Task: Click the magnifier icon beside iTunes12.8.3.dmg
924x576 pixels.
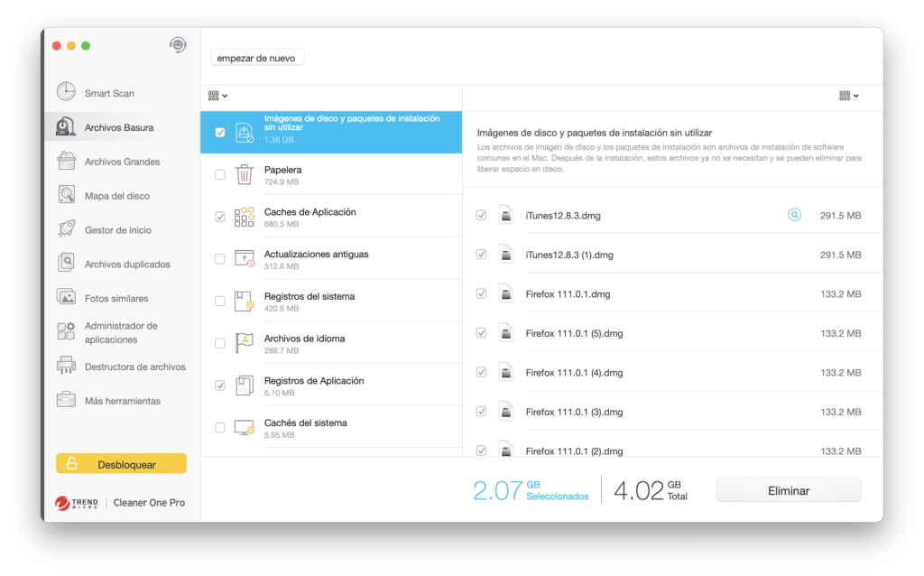Action: coord(794,215)
